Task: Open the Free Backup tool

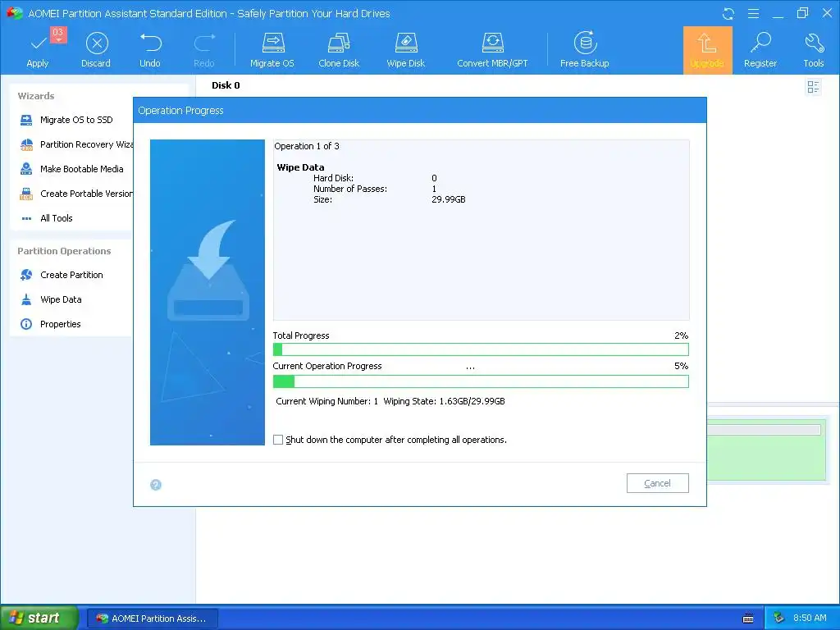Action: point(584,49)
